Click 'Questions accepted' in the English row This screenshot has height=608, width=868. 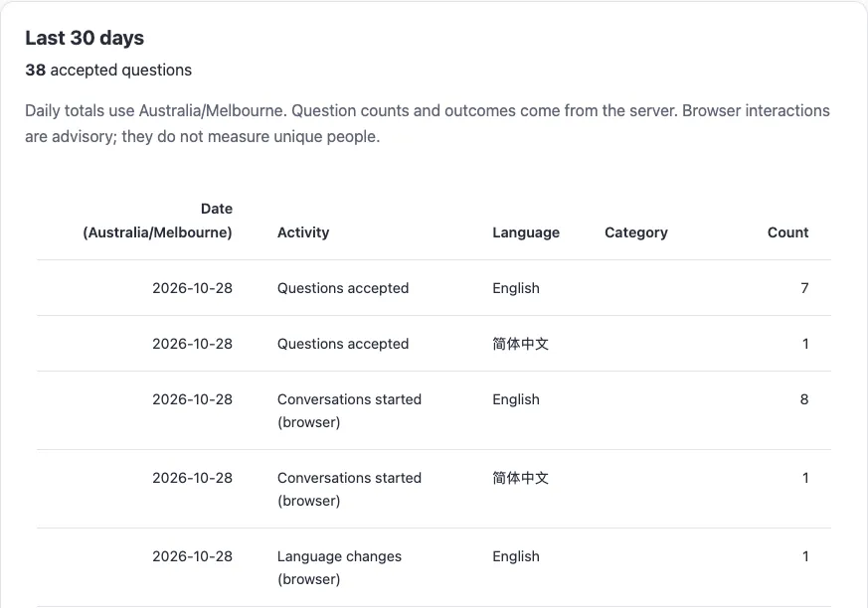click(343, 288)
